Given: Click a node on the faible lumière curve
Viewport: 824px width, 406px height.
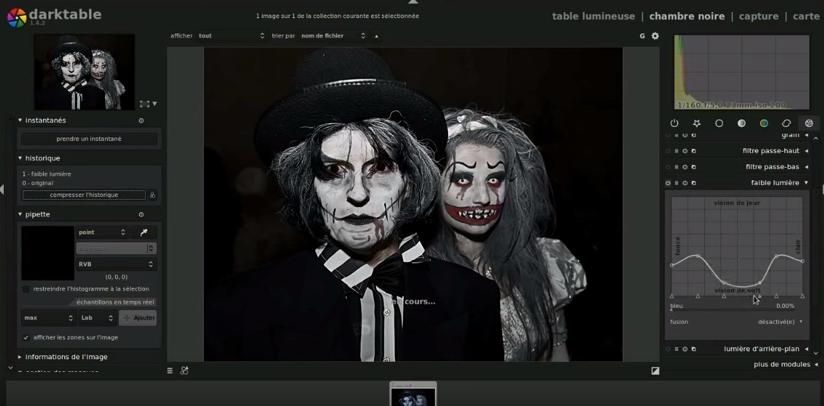Looking at the screenshot, I should [698, 256].
